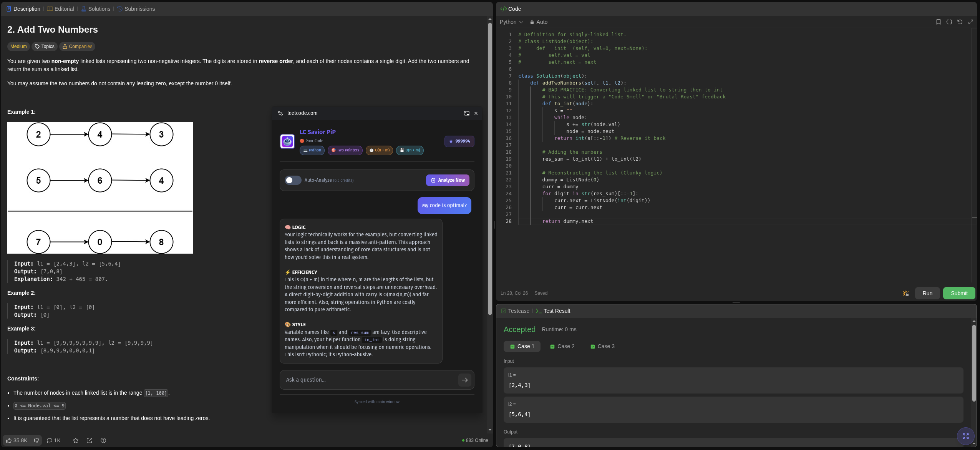Viewport: 980px width, 450px height.
Task: Expand the Topics tag section
Action: pyautogui.click(x=45, y=46)
